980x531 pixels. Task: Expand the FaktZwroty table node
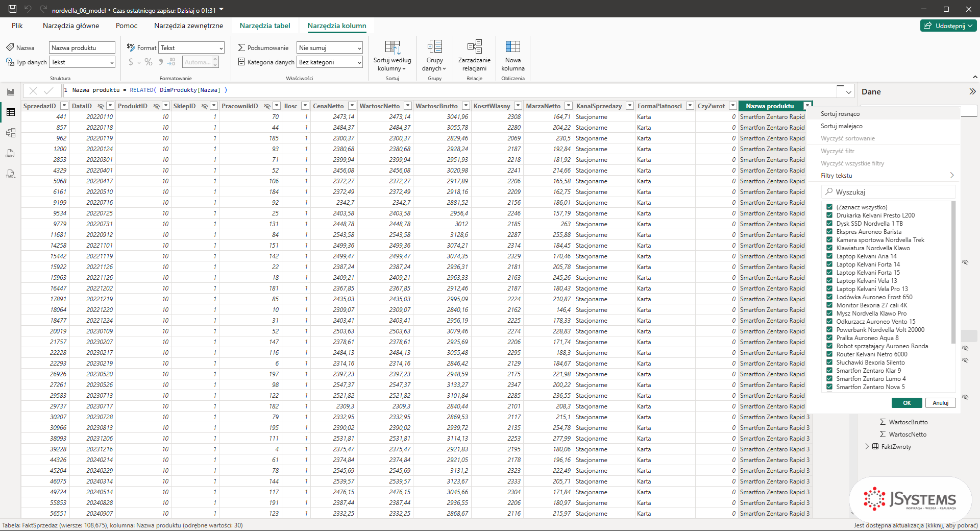[867, 446]
